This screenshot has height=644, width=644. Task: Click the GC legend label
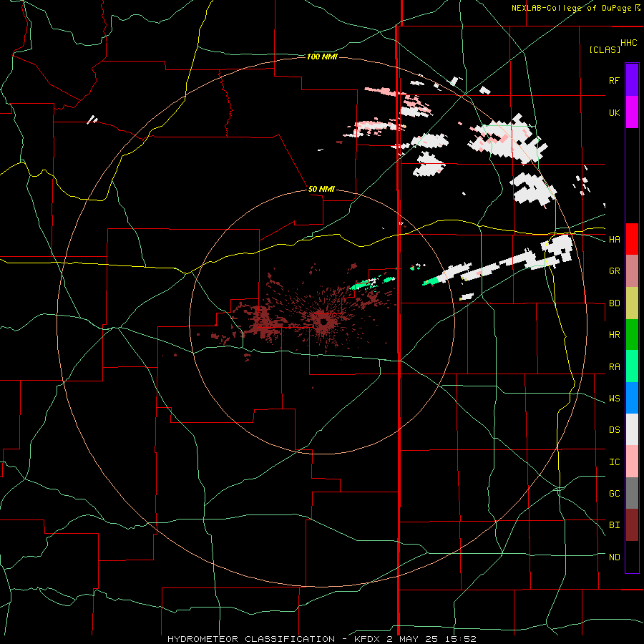coord(614,494)
